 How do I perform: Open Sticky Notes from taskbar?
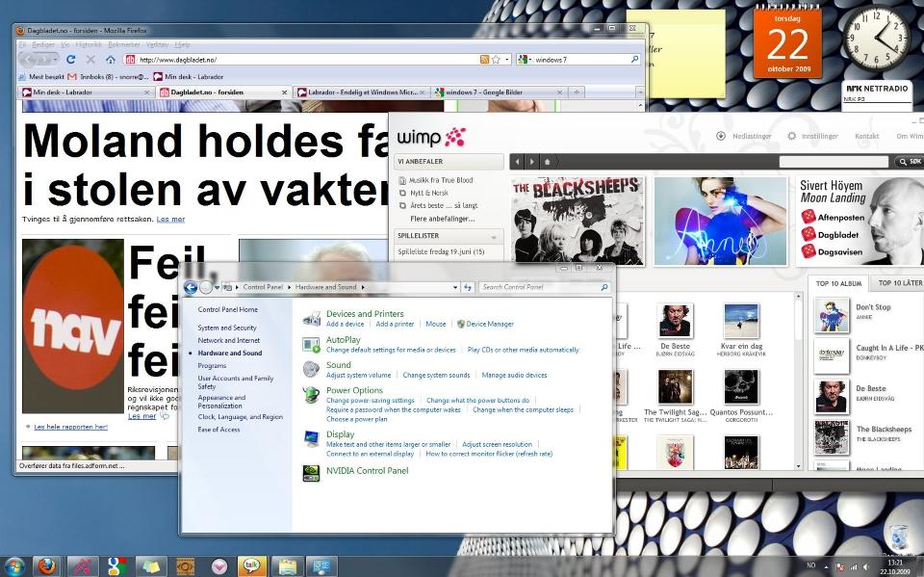pos(150,566)
